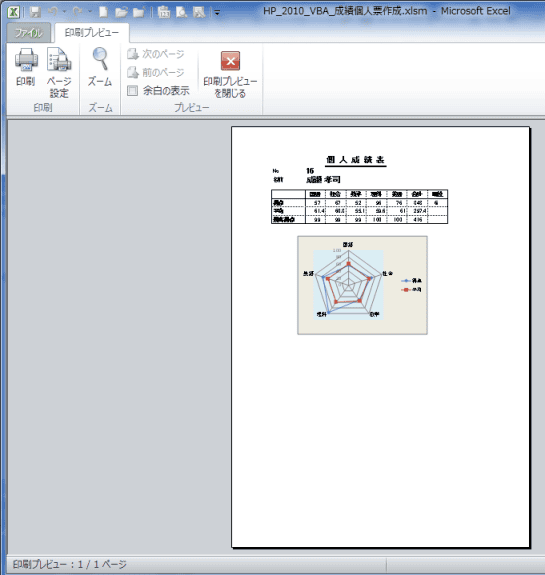Click the open folder icon in toolbar

[121, 12]
